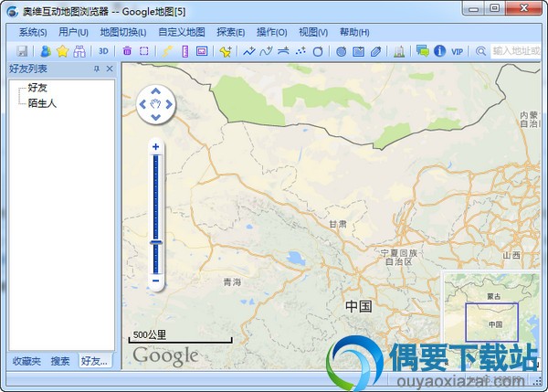Click the address search input field
The width and height of the screenshot is (548, 392).
[x=516, y=51]
